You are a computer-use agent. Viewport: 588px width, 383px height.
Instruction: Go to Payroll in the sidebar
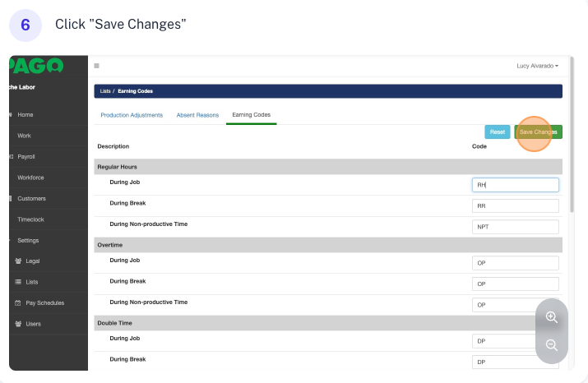coord(26,156)
